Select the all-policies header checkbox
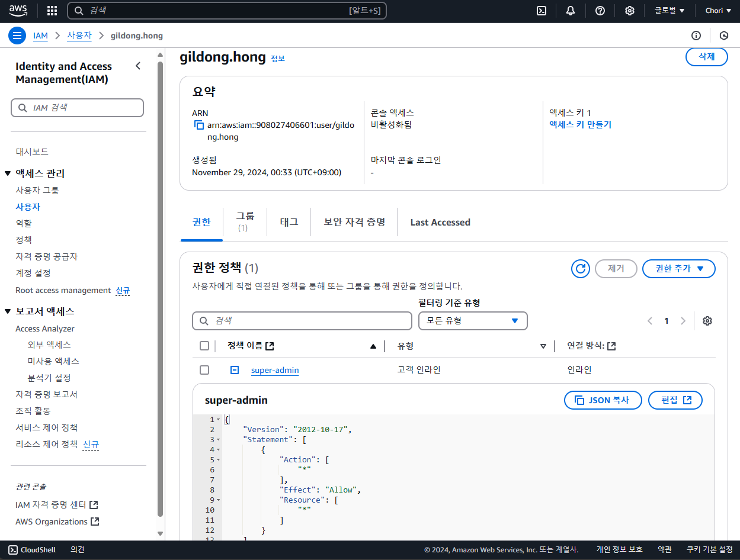The image size is (740, 560). tap(204, 346)
